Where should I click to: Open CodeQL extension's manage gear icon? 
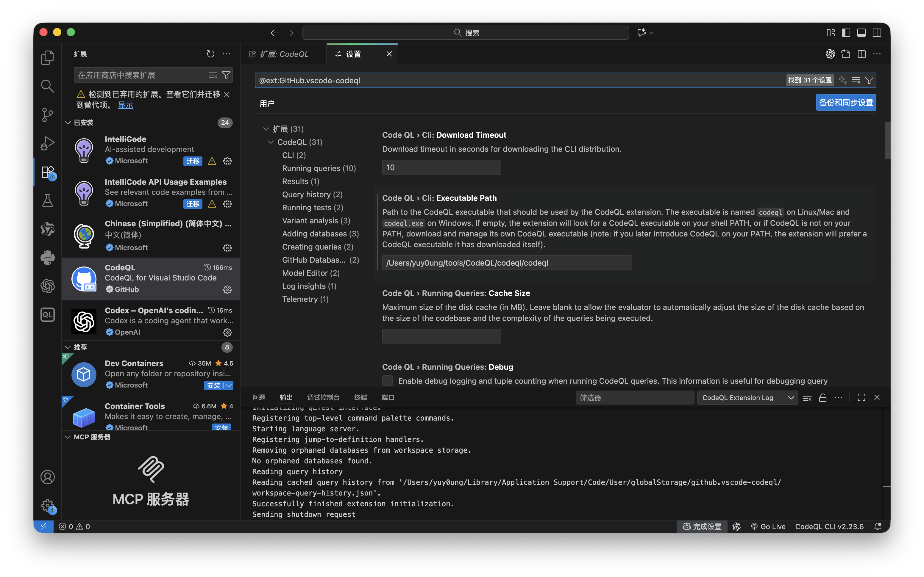tap(227, 290)
